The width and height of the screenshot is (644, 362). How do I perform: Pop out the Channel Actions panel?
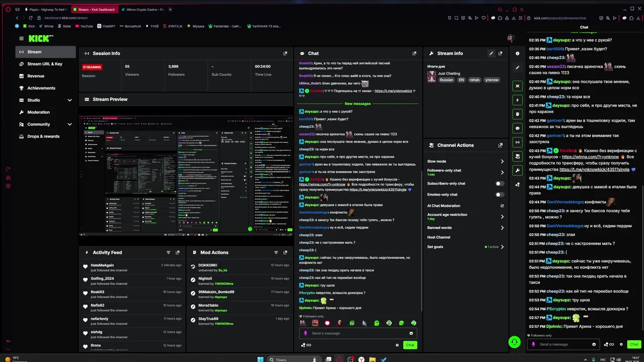click(500, 145)
